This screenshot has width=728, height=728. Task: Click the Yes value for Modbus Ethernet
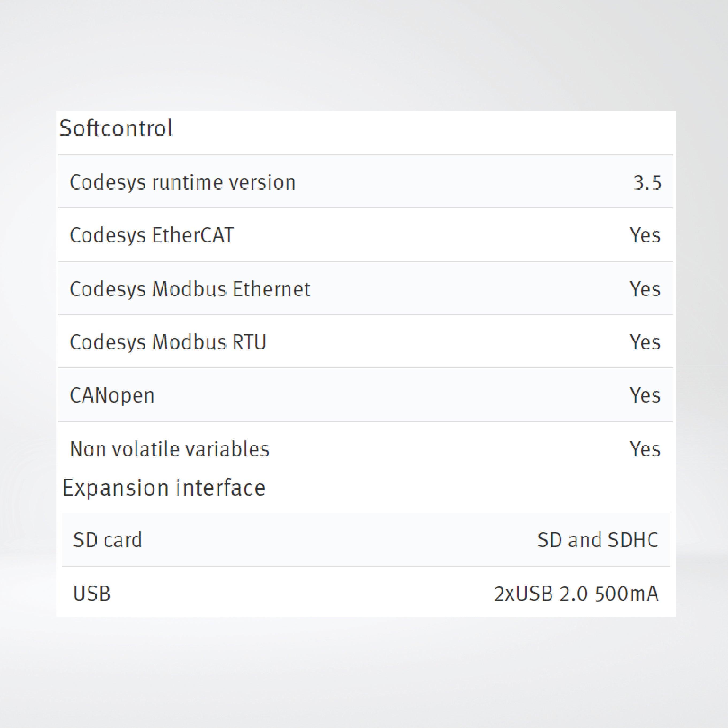pos(645,289)
